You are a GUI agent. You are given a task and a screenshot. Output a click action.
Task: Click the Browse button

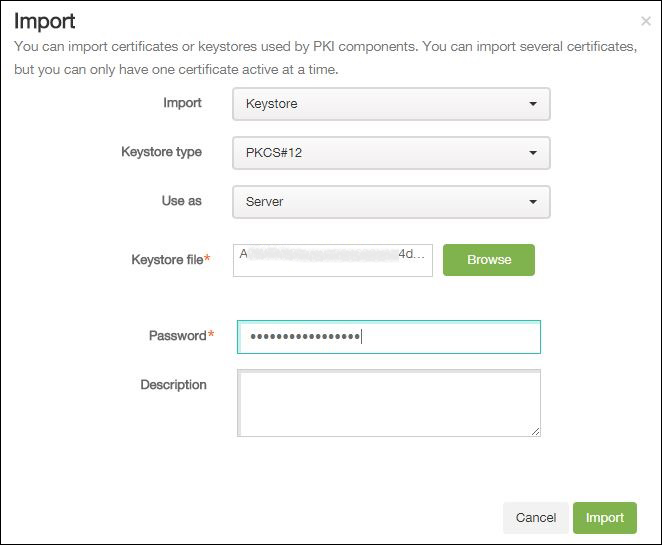(489, 260)
